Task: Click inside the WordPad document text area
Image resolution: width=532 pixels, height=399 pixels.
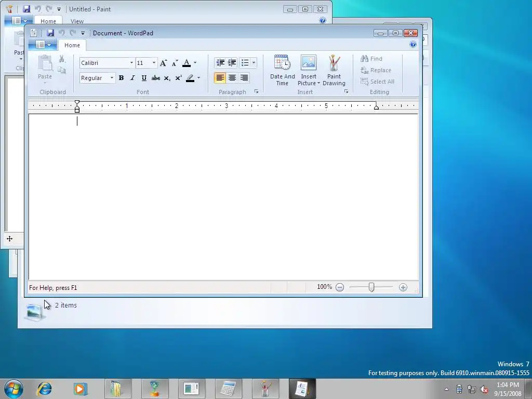Action: pyautogui.click(x=223, y=197)
